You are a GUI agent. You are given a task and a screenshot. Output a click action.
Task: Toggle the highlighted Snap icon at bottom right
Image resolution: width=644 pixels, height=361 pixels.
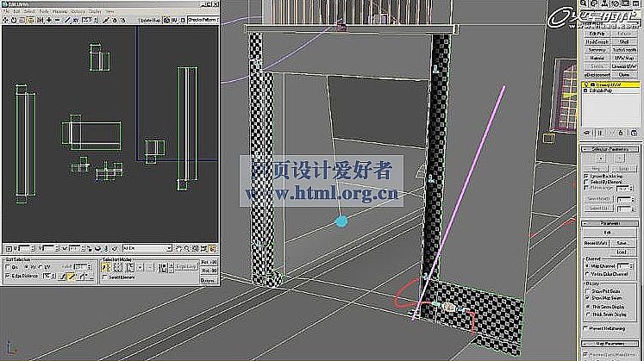click(212, 249)
